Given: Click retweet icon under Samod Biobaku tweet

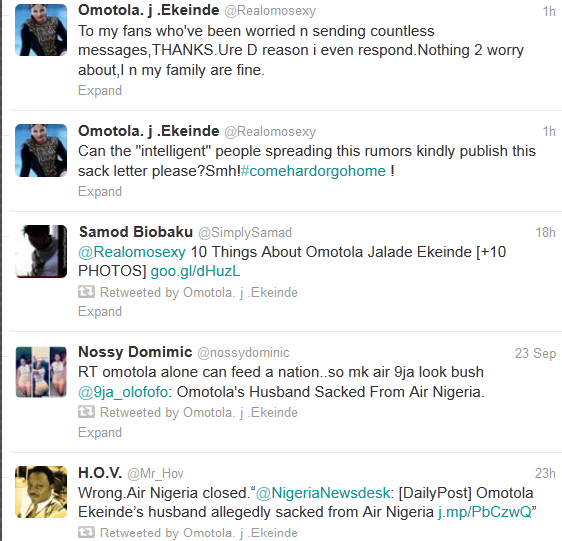Looking at the screenshot, I should tap(86, 292).
